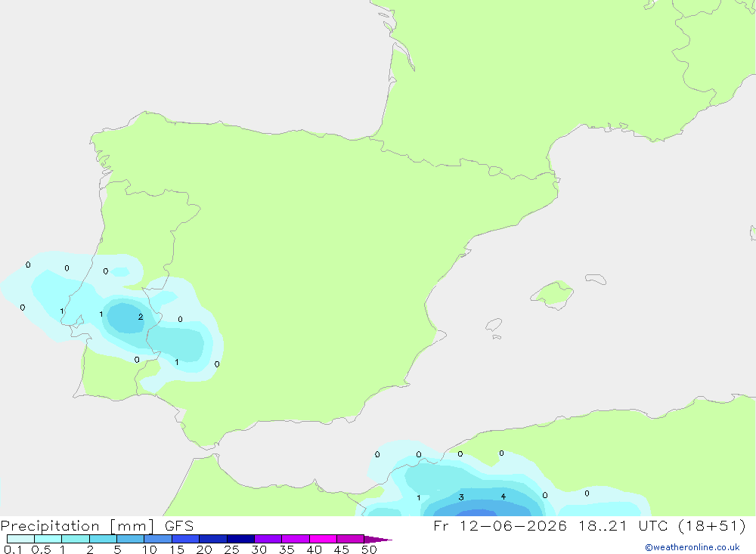
Task: Click the 0.1–0.5 mm legend color box
Action: pyautogui.click(x=20, y=539)
